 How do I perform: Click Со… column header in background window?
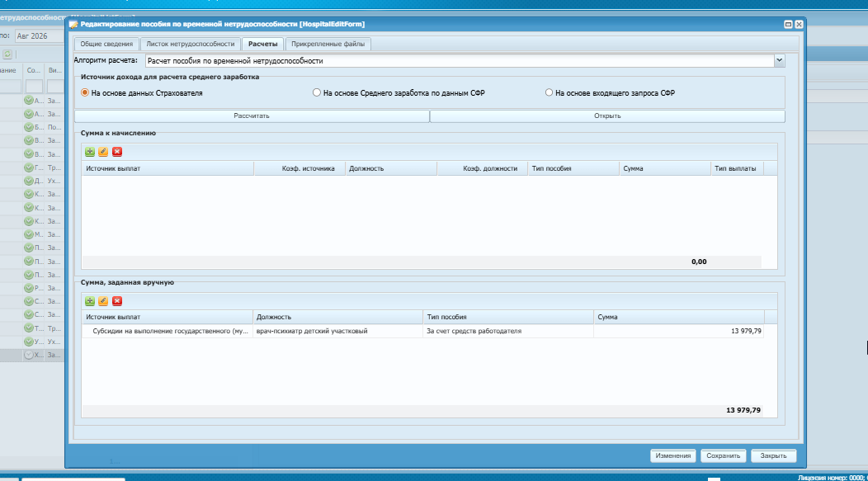34,70
